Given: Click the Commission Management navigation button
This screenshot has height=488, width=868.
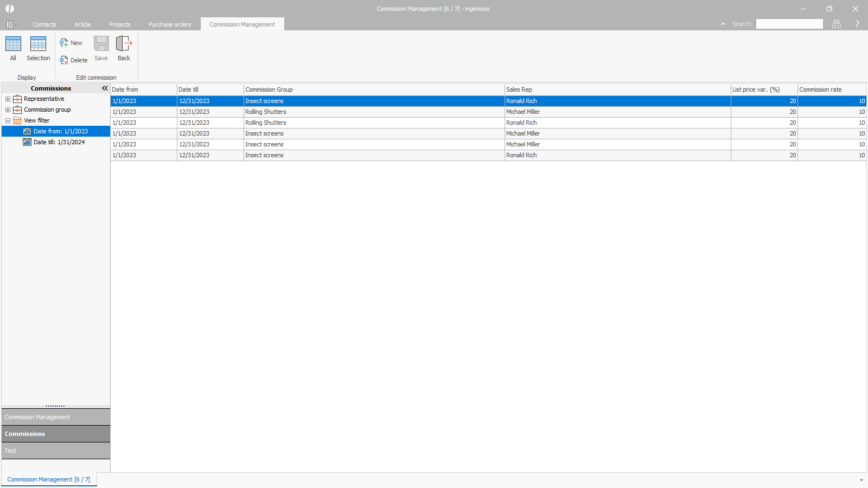Looking at the screenshot, I should click(x=55, y=417).
